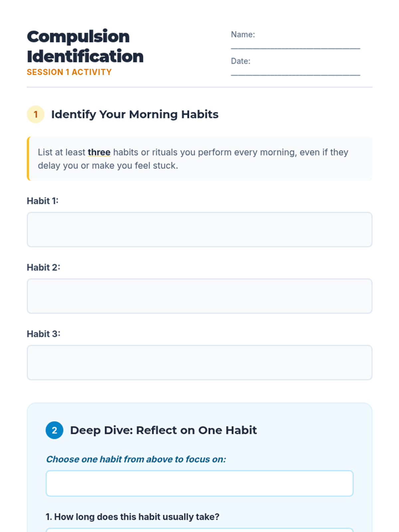Click the 'Identify Your Morning Habits' heading
399x532 pixels.
click(x=135, y=114)
